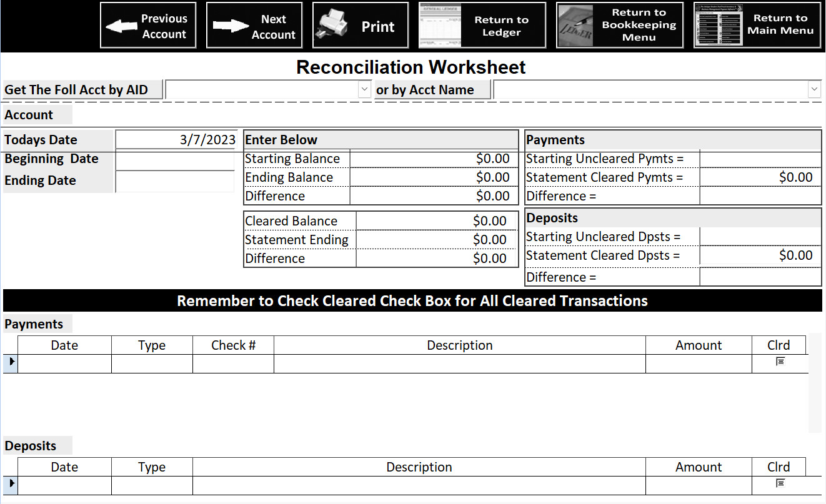Click the Reconciliation Worksheet title
The height and width of the screenshot is (504, 826).
coord(411,67)
